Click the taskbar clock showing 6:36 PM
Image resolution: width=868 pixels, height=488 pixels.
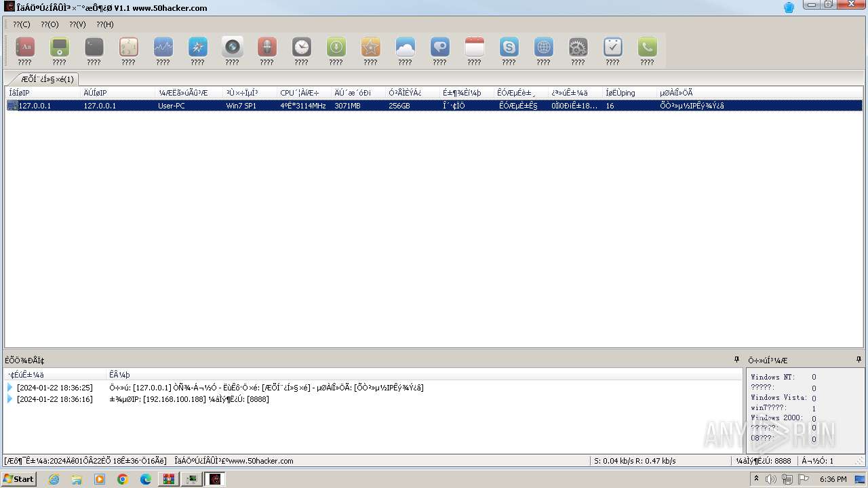[x=833, y=479]
